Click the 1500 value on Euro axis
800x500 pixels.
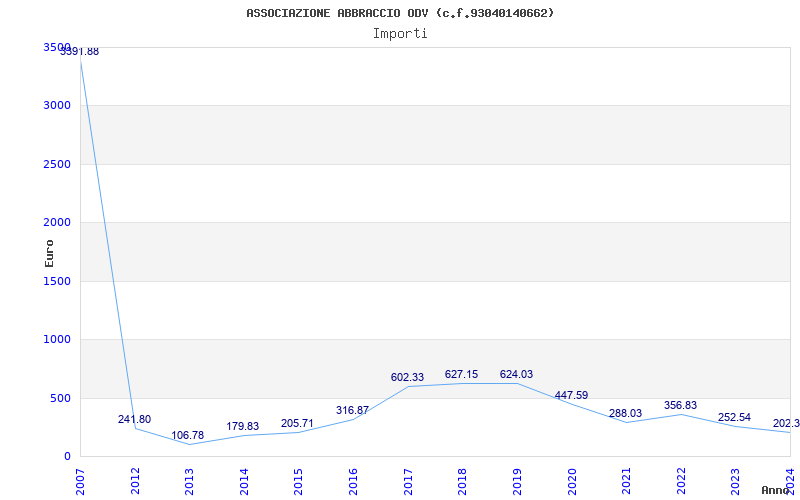pos(57,281)
